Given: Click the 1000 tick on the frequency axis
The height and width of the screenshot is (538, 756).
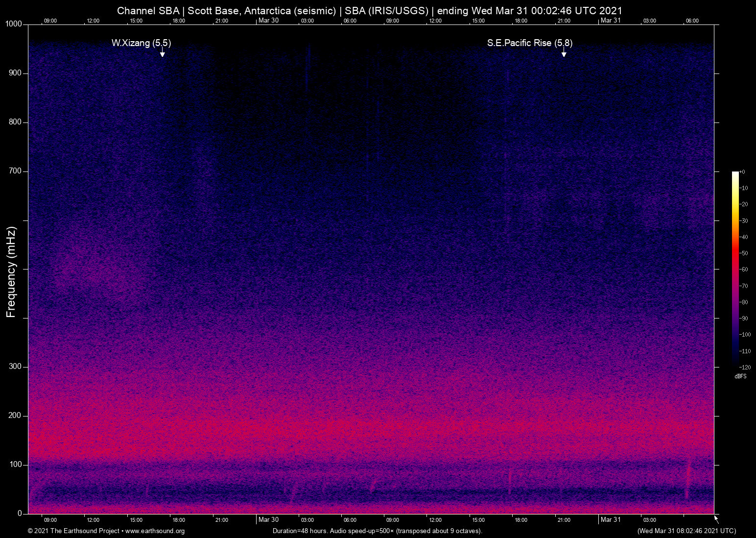Looking at the screenshot, I should click(14, 24).
